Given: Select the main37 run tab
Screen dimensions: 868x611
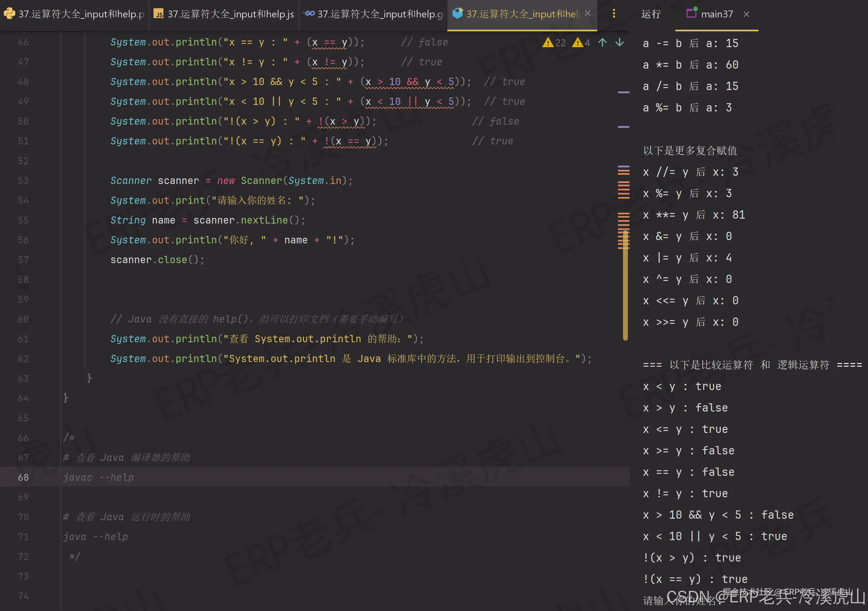Looking at the screenshot, I should click(716, 14).
